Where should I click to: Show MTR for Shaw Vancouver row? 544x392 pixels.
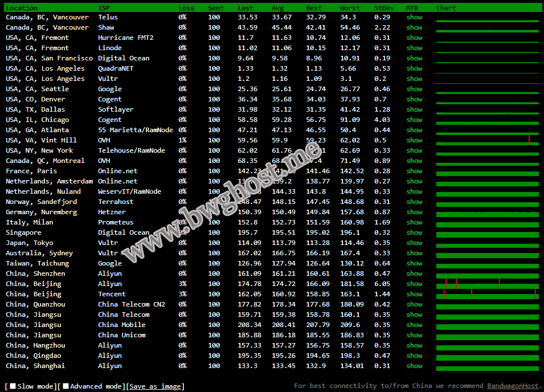click(x=414, y=27)
